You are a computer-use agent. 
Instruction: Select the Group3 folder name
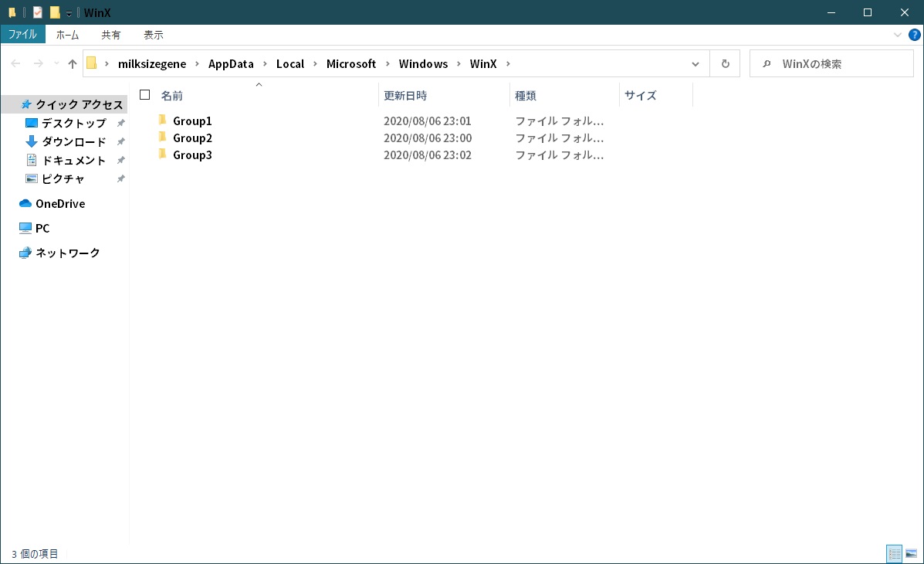point(192,155)
